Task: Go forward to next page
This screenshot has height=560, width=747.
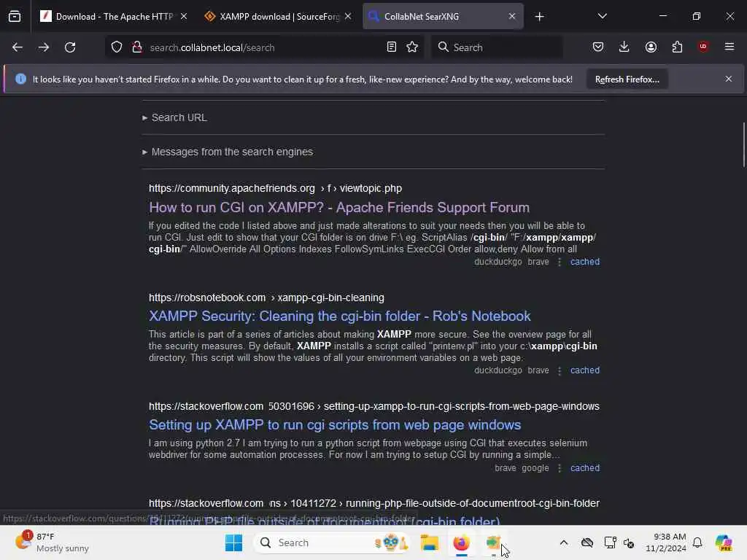Action: coord(43,47)
